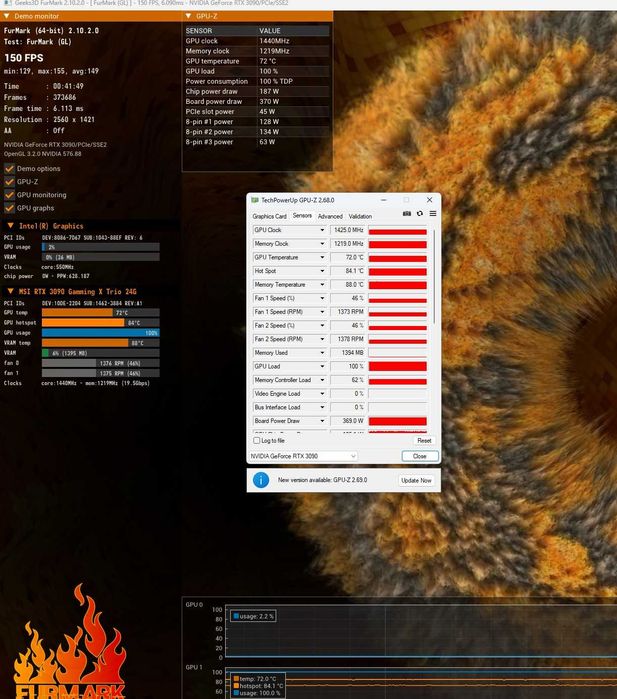Enable the Log to file checkbox

click(x=256, y=440)
